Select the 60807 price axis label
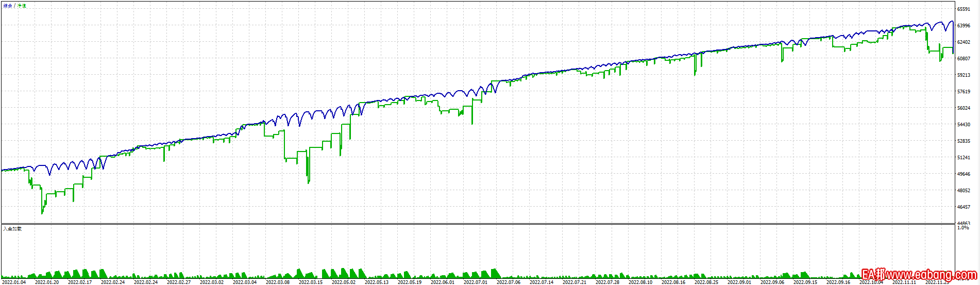980x285 pixels. tap(964, 59)
